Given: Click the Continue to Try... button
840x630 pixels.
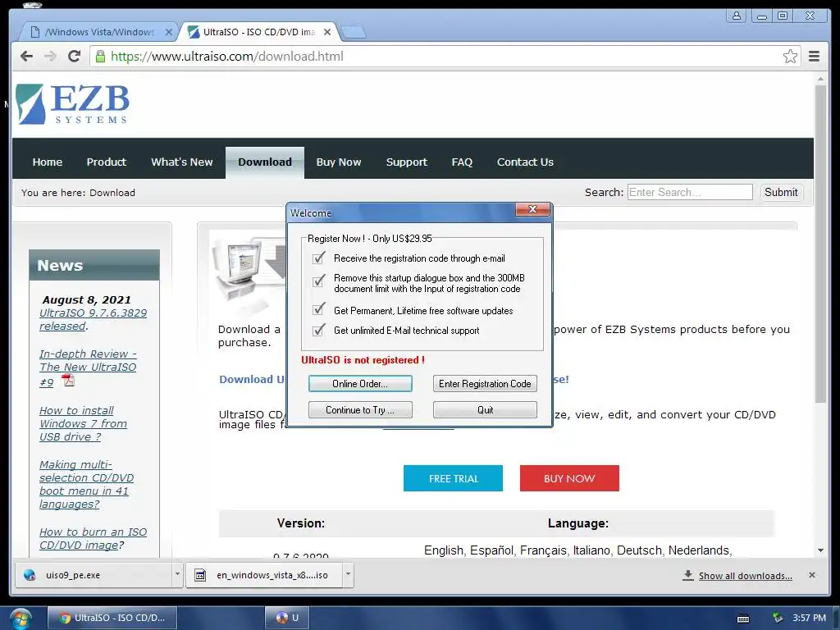Looking at the screenshot, I should pos(360,410).
